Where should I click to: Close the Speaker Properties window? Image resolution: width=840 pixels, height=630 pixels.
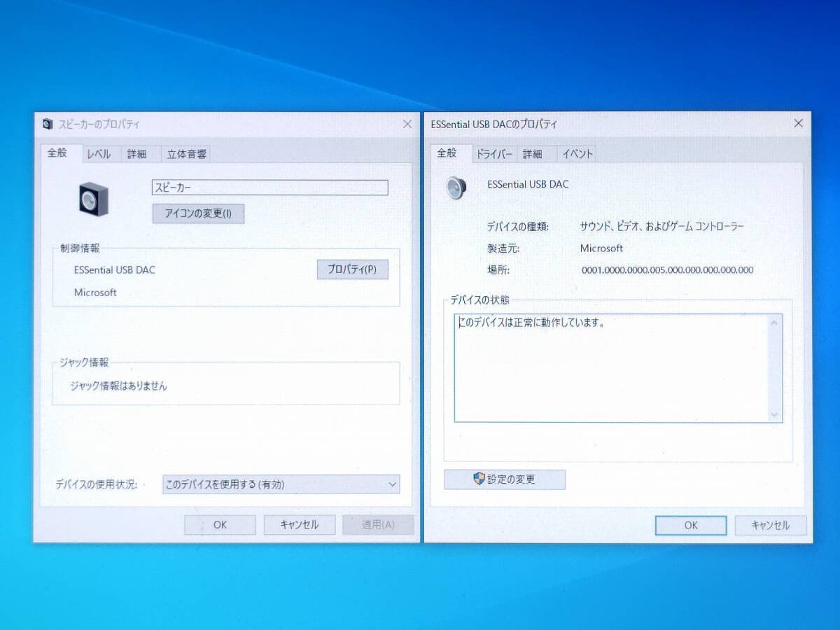point(407,124)
